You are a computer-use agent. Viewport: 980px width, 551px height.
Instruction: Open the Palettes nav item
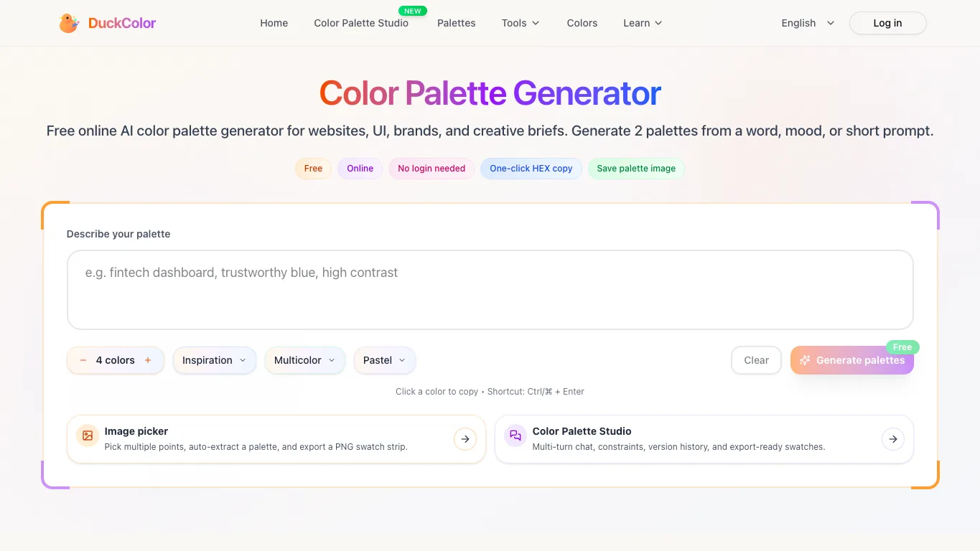457,23
